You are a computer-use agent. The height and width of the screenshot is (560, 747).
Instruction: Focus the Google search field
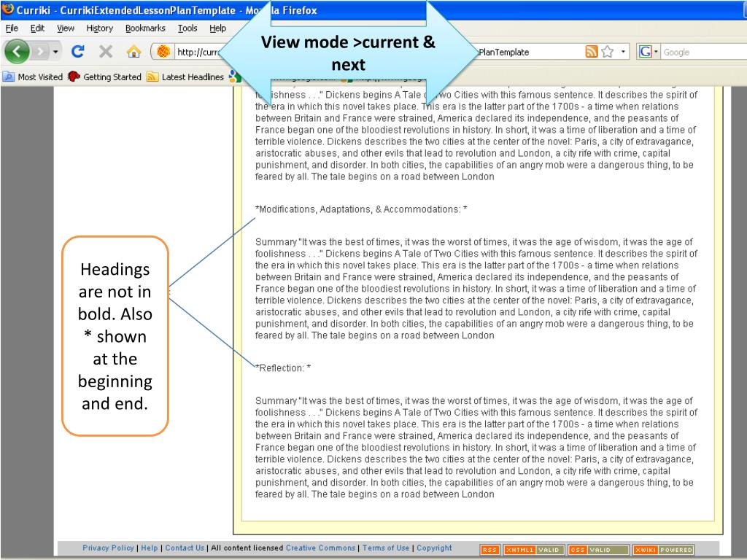[x=704, y=52]
